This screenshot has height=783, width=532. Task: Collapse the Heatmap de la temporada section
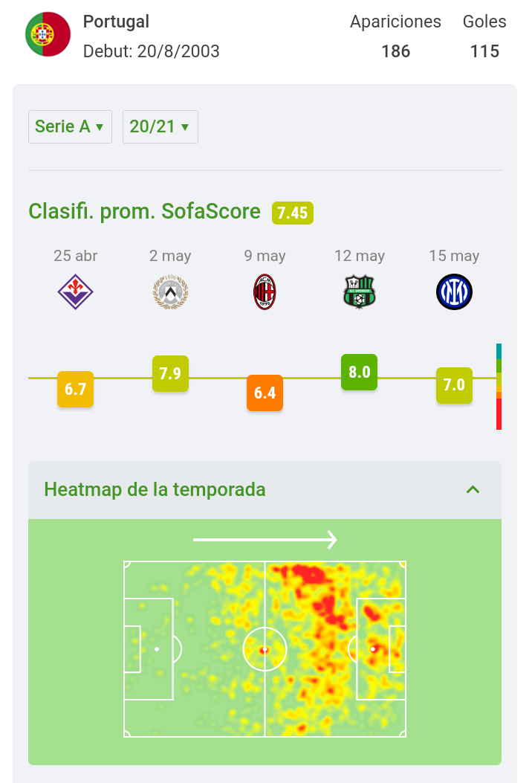click(x=473, y=489)
